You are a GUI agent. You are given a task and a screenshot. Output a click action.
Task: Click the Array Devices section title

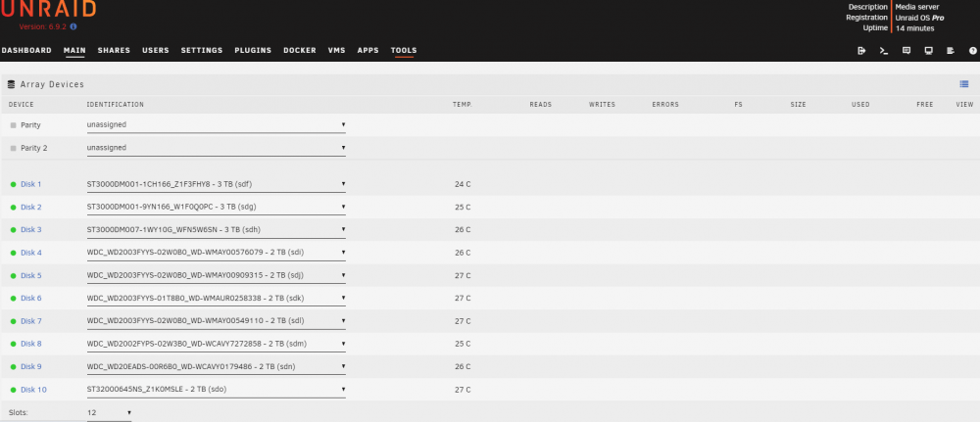coord(53,84)
